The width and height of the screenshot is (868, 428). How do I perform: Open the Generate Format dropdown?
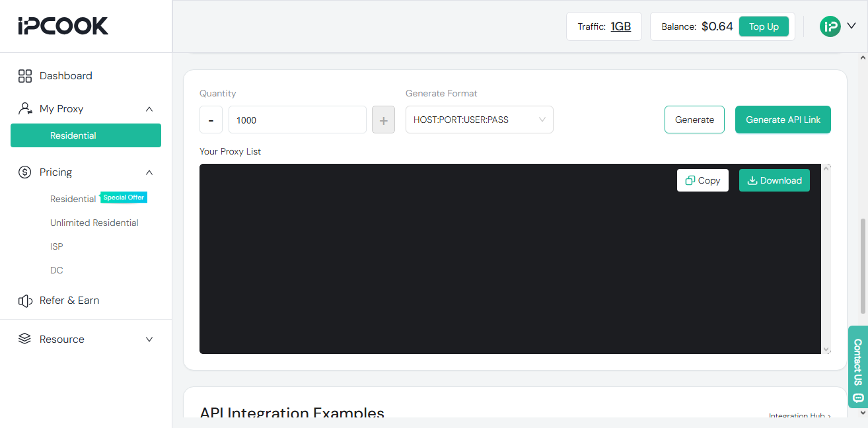tap(480, 120)
